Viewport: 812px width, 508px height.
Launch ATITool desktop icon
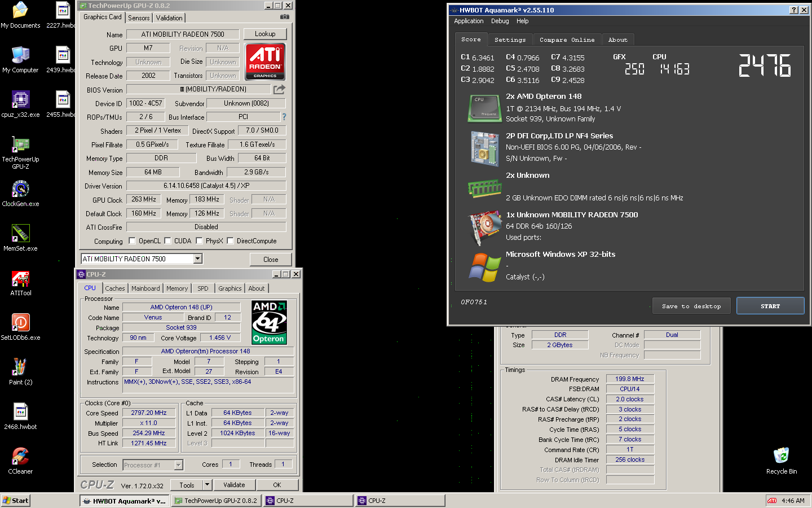pos(20,283)
